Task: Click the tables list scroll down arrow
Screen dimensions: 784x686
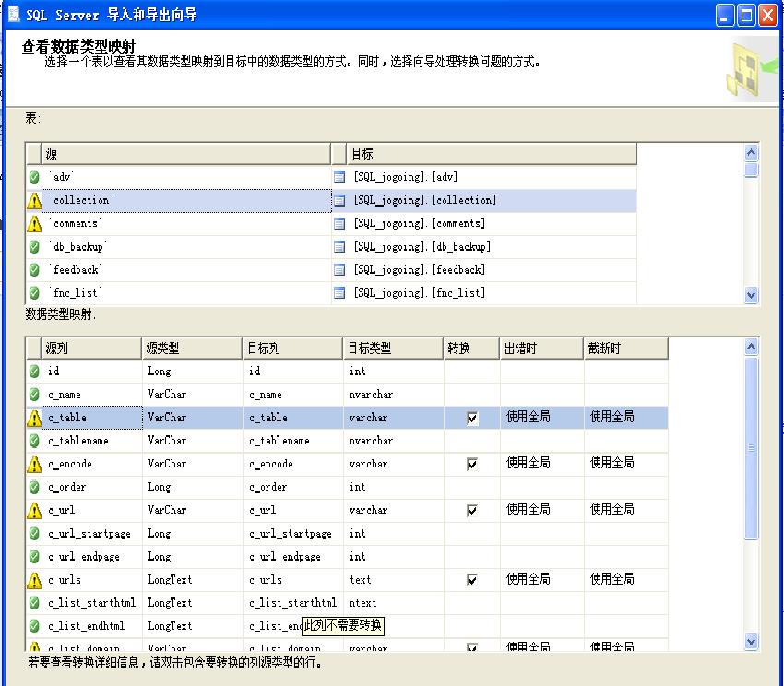Action: (x=751, y=295)
